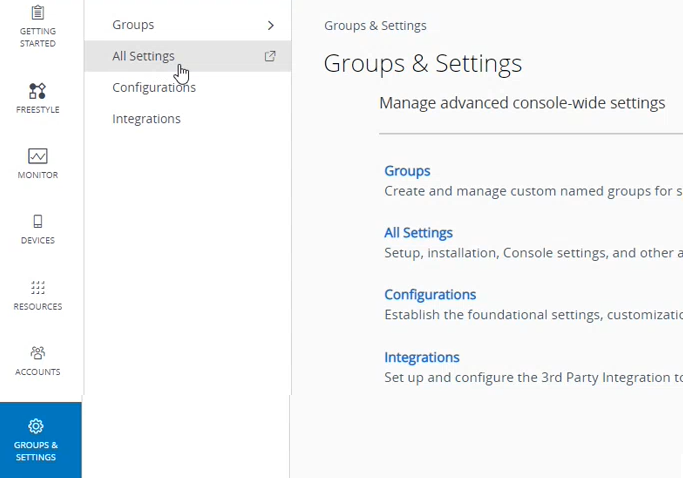Open Integrations in the side submenu

(146, 119)
